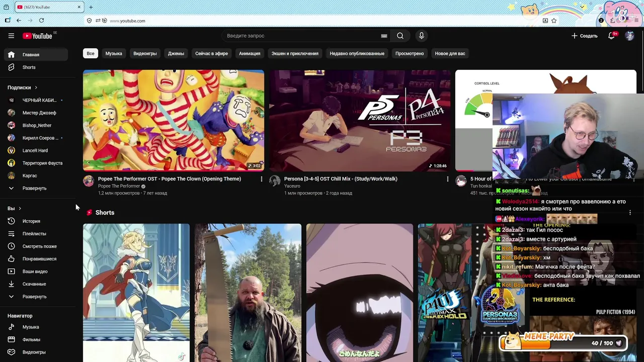
Task: Open options menu for Persona Chill Mix
Action: 447,179
